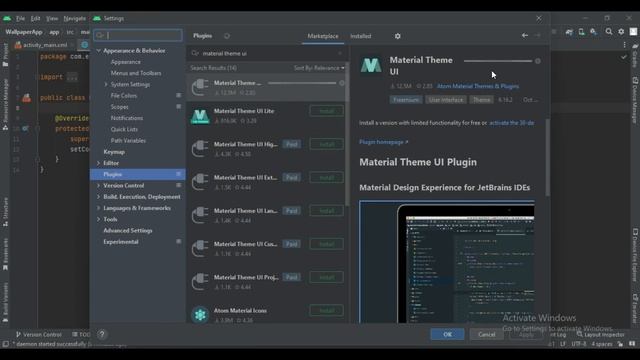This screenshot has height=360, width=640.
Task: Click OK to confirm settings
Action: pyautogui.click(x=447, y=334)
